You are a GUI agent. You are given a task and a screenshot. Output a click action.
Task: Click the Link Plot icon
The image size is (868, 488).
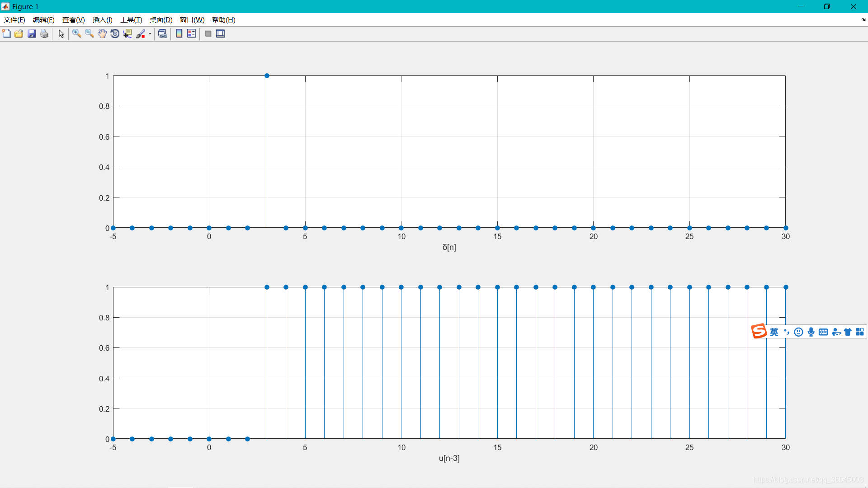(x=162, y=34)
